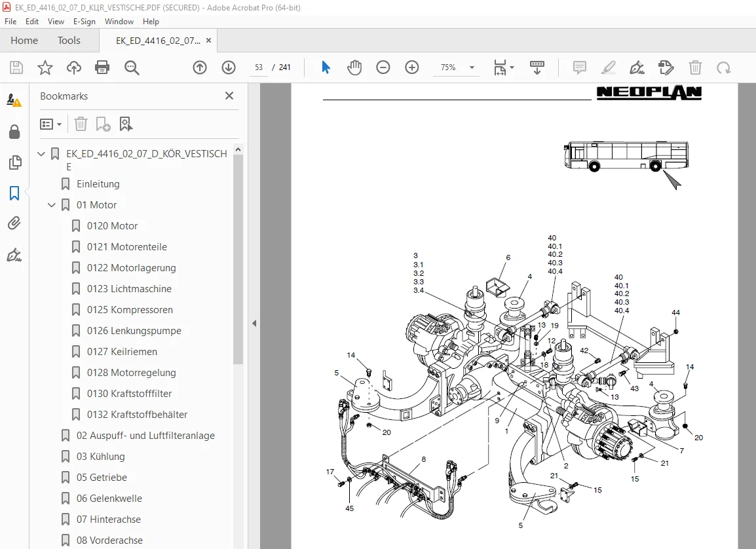This screenshot has height=549, width=756.
Task: Open the Help menu
Action: [x=151, y=22]
